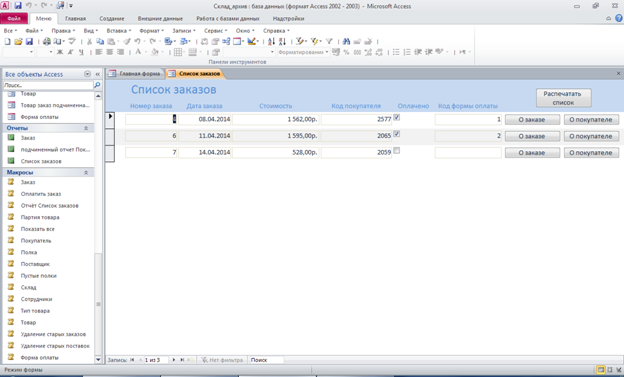Click search magnifier in navigation pane

tap(97, 85)
